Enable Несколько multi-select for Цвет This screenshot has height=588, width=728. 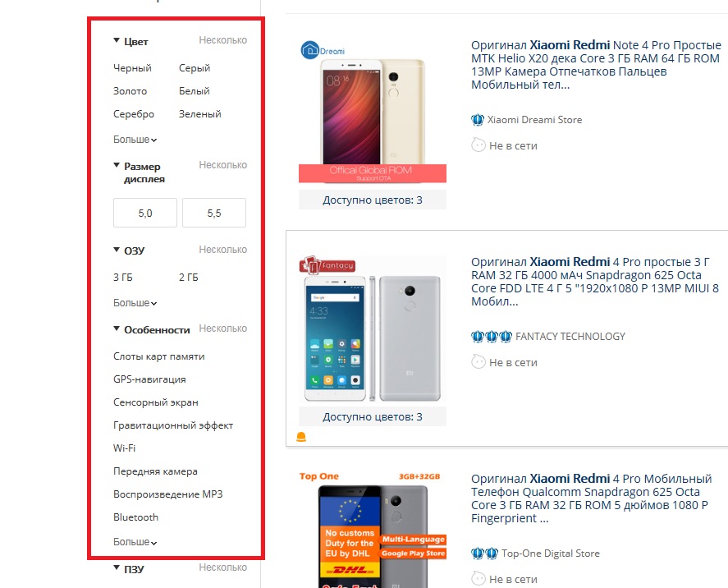[223, 40]
